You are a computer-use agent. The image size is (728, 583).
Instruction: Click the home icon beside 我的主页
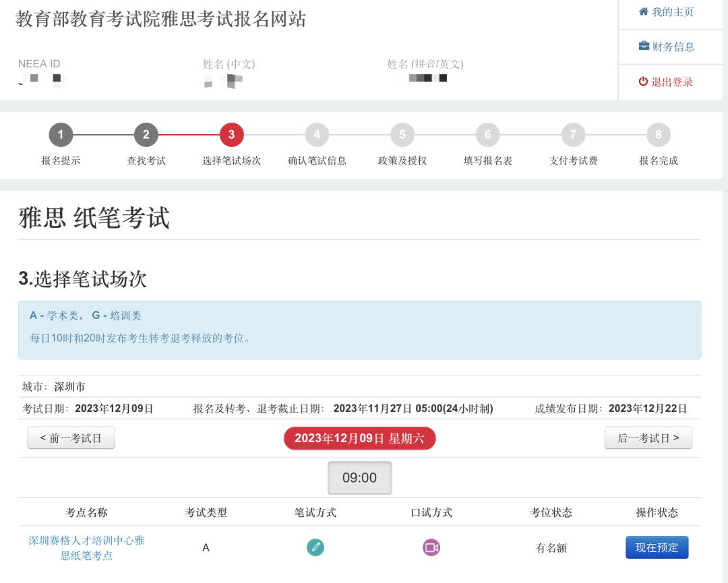pyautogui.click(x=643, y=11)
